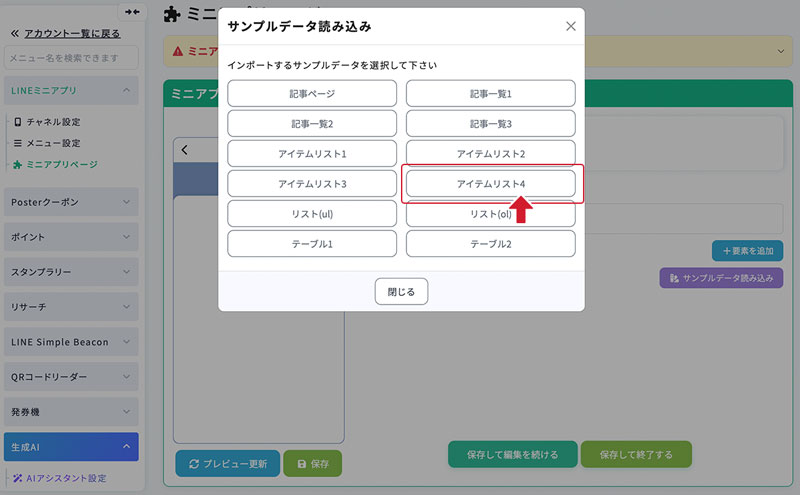Click プレビュー更新 button

pyautogui.click(x=228, y=463)
